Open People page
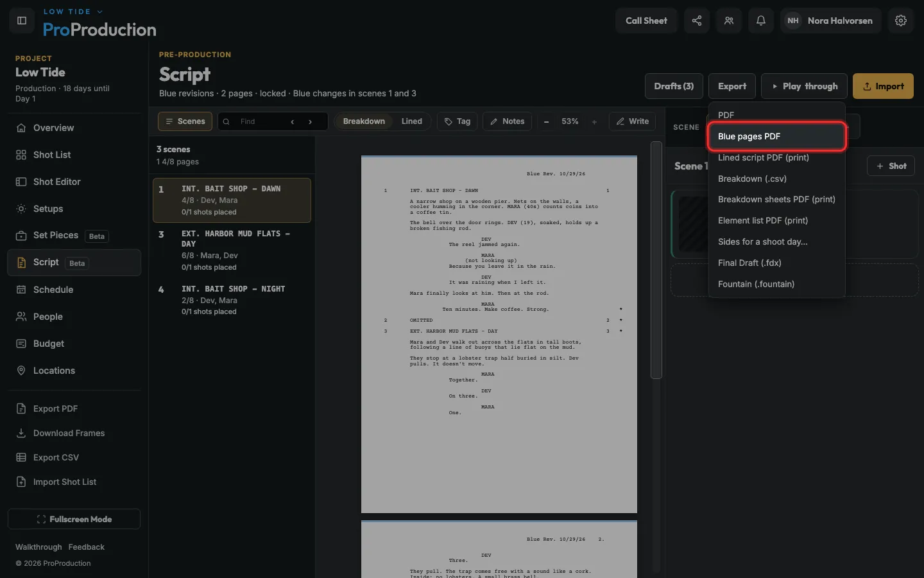Viewport: 924px width, 578px height. 74,317
